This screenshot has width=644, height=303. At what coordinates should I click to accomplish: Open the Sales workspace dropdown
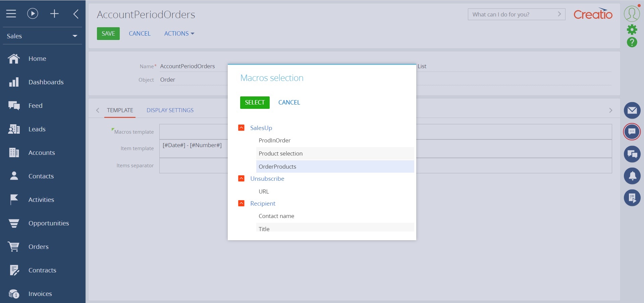tap(75, 36)
